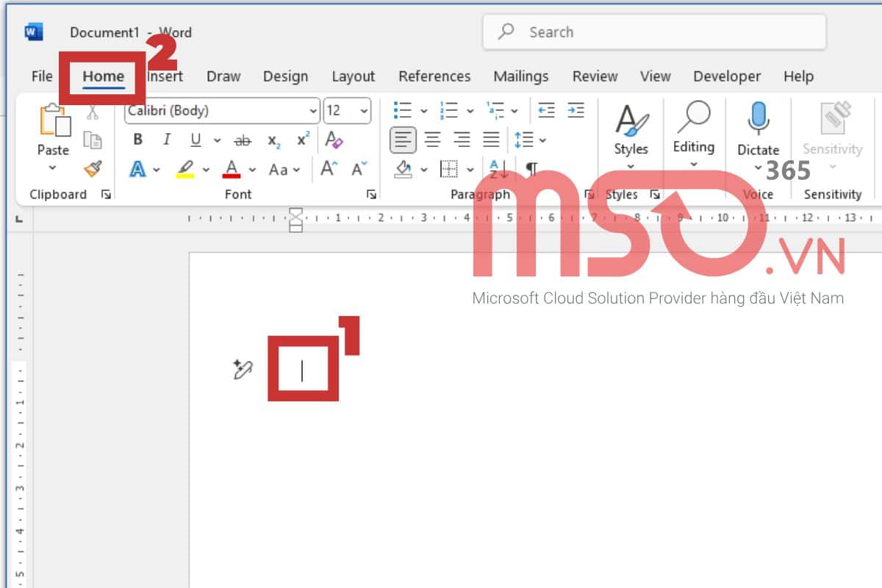Switch to the Design tab
Image resolution: width=882 pixels, height=588 pixels.
pos(285,76)
